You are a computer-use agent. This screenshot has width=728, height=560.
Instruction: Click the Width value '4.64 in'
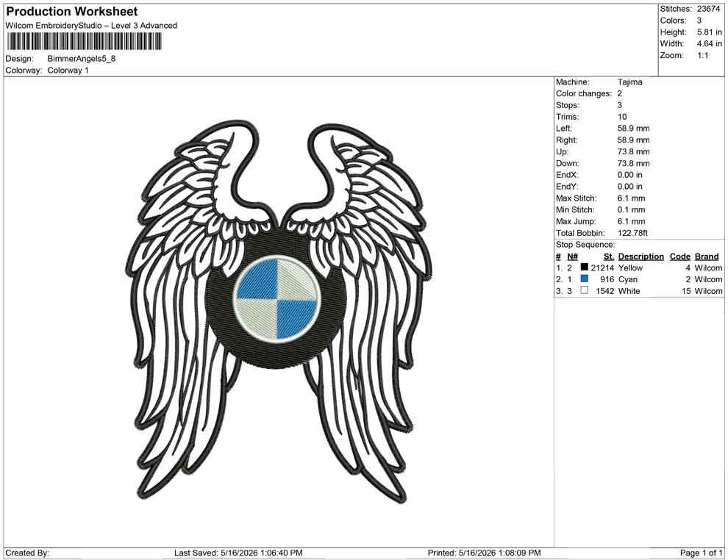tap(710, 43)
